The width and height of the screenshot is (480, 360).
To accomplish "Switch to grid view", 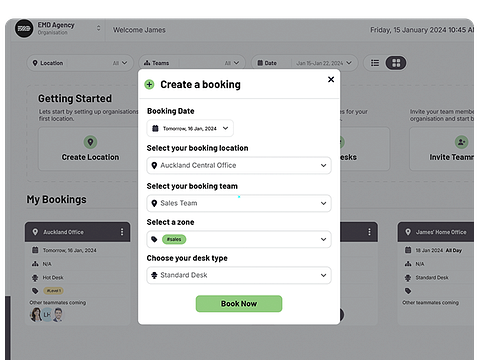I will [x=396, y=63].
